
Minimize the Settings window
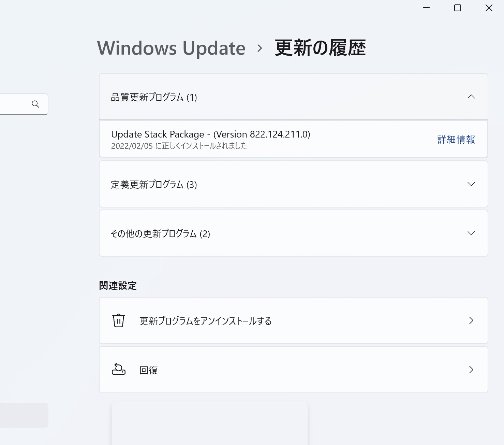tap(426, 8)
